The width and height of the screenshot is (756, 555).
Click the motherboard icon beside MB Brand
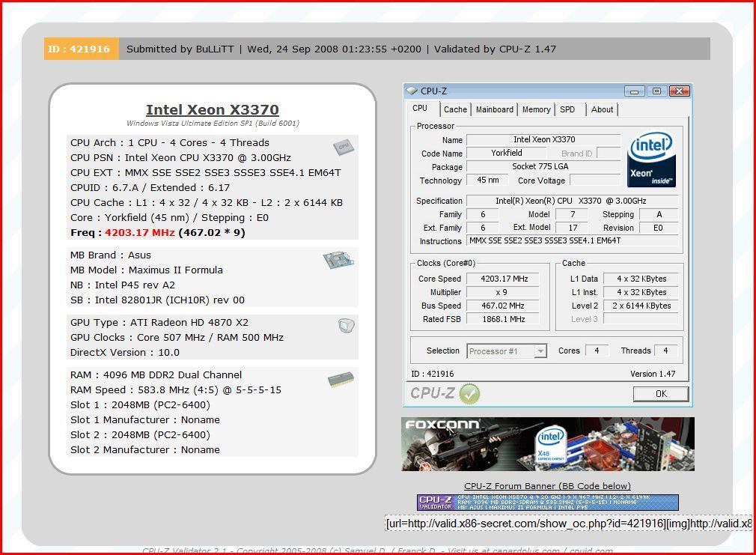338,260
